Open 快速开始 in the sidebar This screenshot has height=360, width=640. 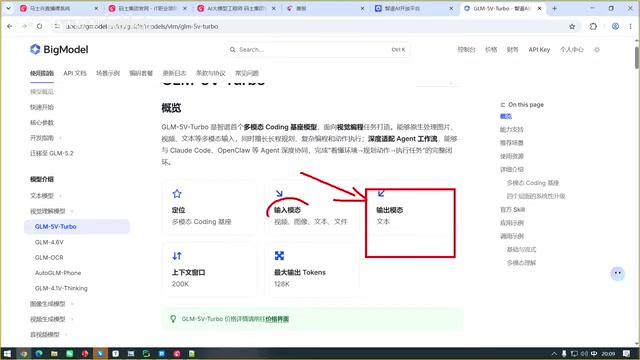point(42,107)
